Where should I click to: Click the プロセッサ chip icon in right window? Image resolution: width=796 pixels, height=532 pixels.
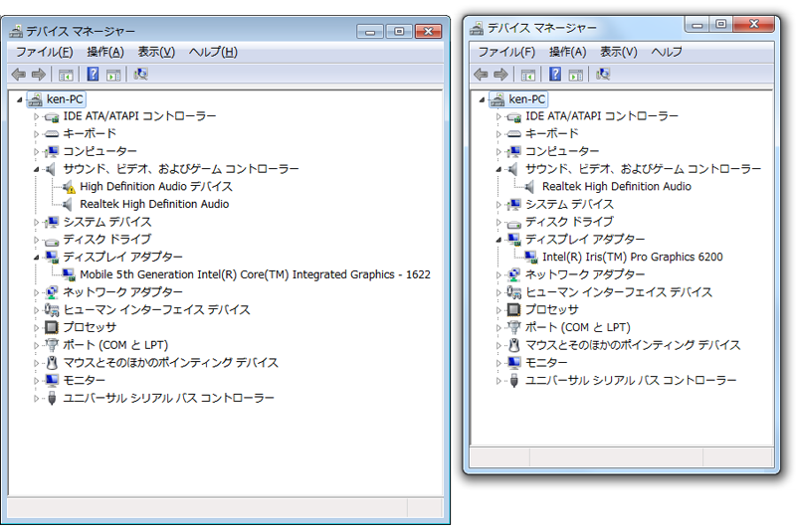(x=514, y=310)
